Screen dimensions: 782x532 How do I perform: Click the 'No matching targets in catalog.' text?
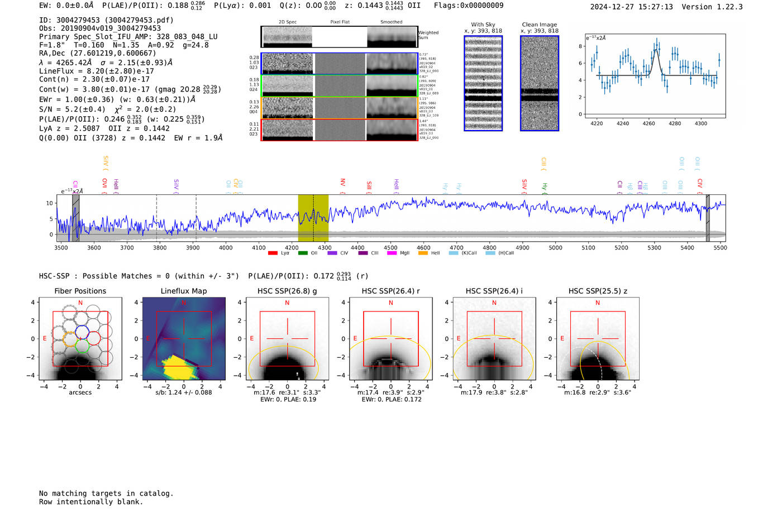[x=106, y=493]
